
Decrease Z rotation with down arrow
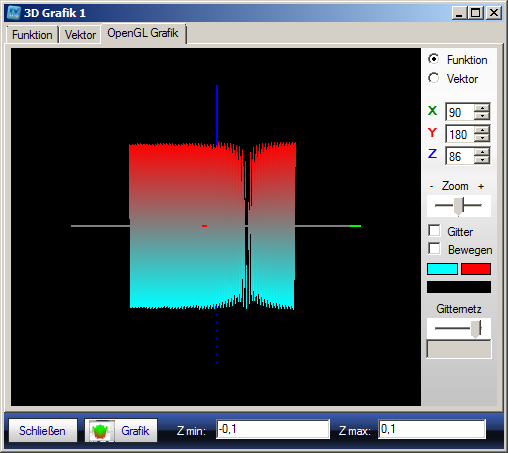(x=482, y=160)
